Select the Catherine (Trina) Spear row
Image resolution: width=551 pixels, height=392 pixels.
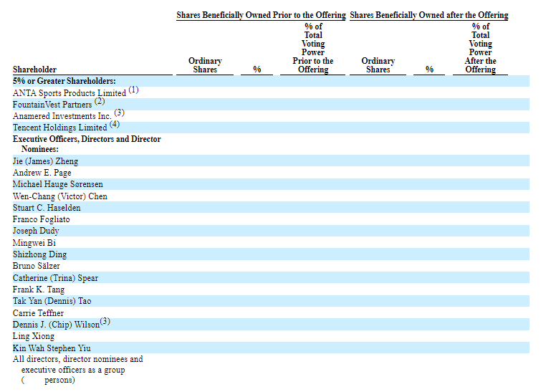[55, 278]
